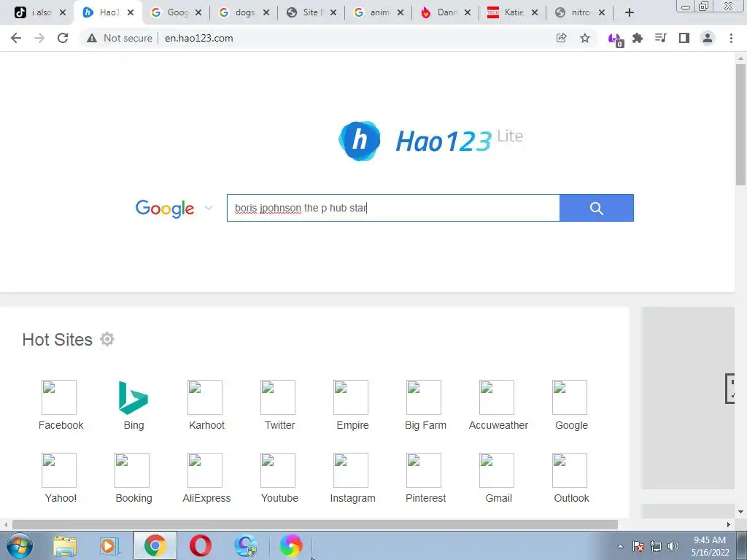
Task: Launch Windows Media Player from taskbar
Action: (109, 545)
